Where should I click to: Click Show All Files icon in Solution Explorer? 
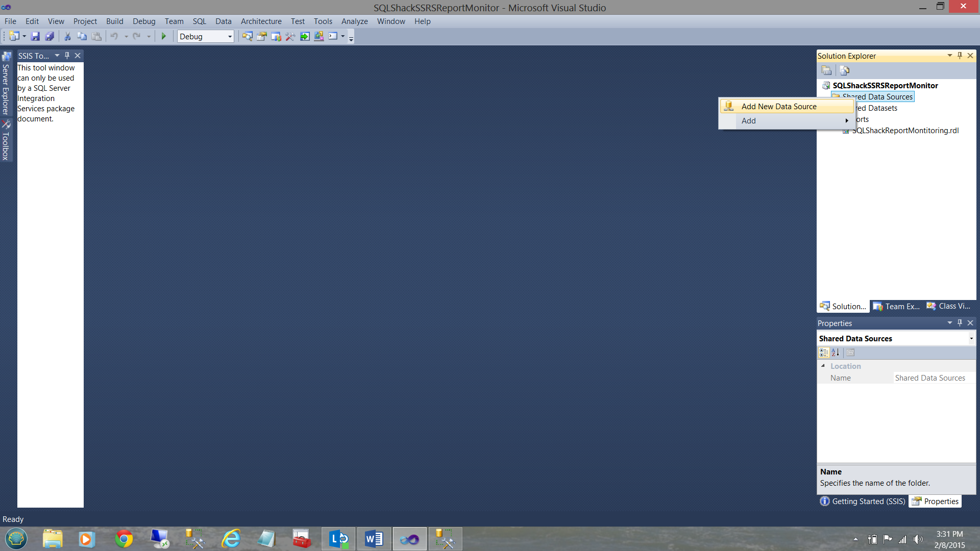tap(845, 70)
